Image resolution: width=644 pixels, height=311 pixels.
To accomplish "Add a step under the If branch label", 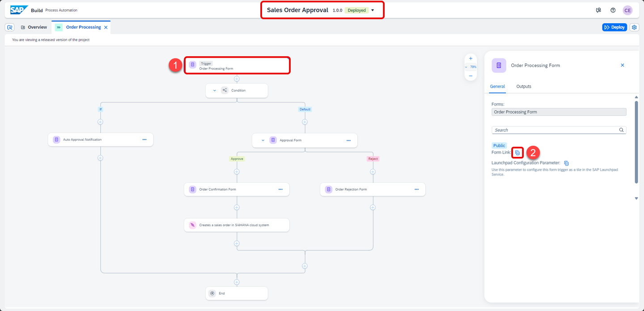I will tap(100, 122).
